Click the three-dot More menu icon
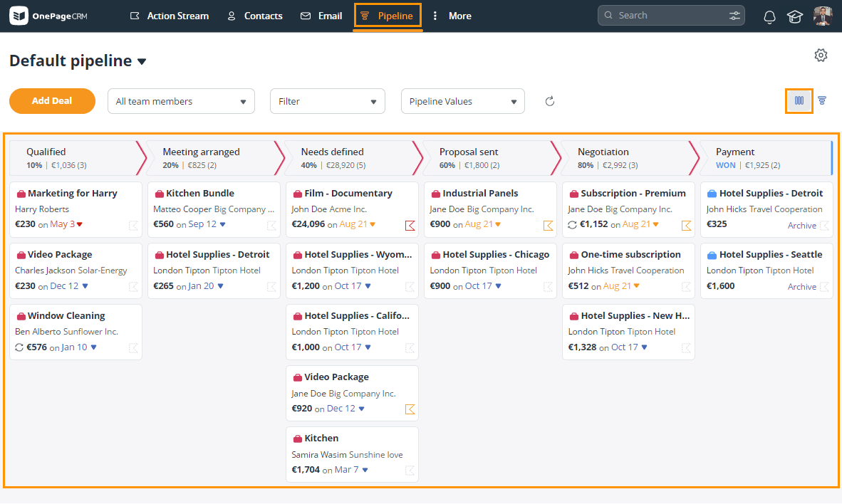The height and width of the screenshot is (504, 842). pyautogui.click(x=435, y=16)
